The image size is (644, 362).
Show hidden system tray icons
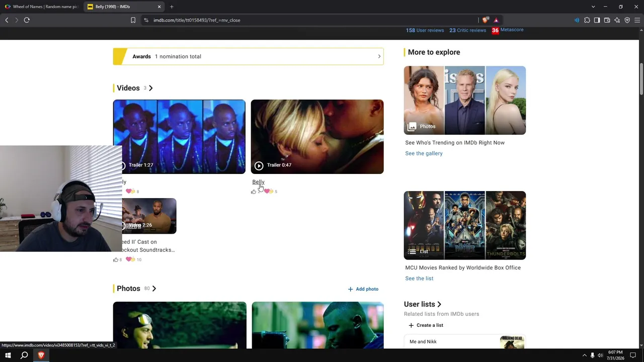(584, 355)
